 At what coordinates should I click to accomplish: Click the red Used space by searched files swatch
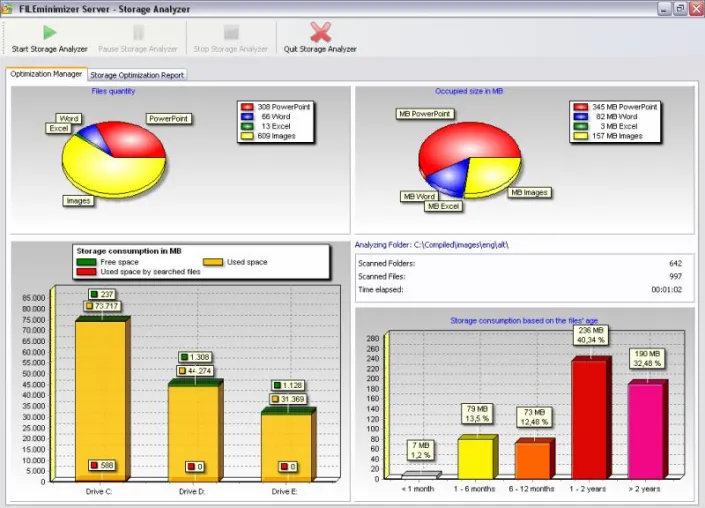pos(86,272)
